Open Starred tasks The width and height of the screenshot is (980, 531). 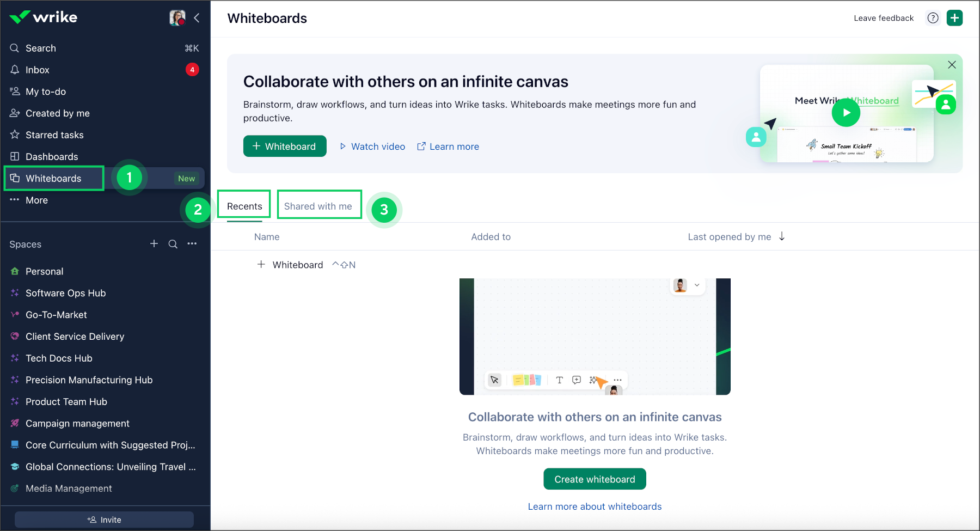pos(104,135)
